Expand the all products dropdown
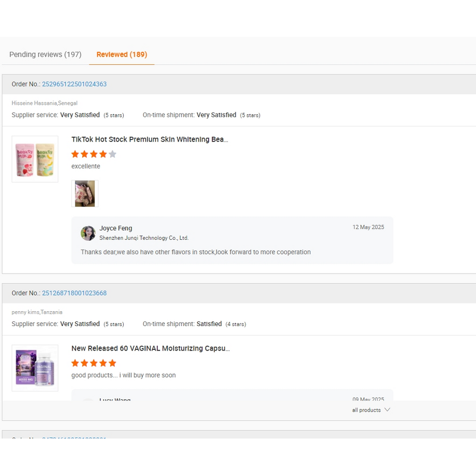Image resolution: width=476 pixels, height=476 pixels. (x=366, y=409)
